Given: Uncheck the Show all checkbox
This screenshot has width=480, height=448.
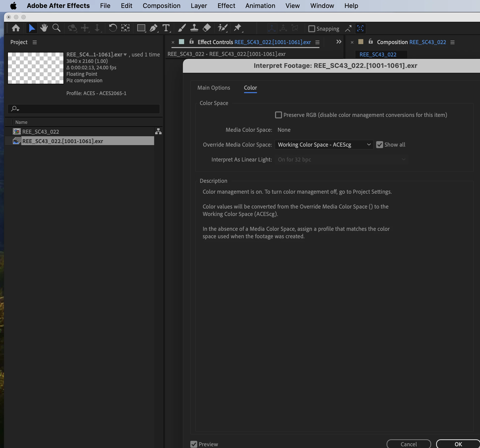Looking at the screenshot, I should 379,145.
